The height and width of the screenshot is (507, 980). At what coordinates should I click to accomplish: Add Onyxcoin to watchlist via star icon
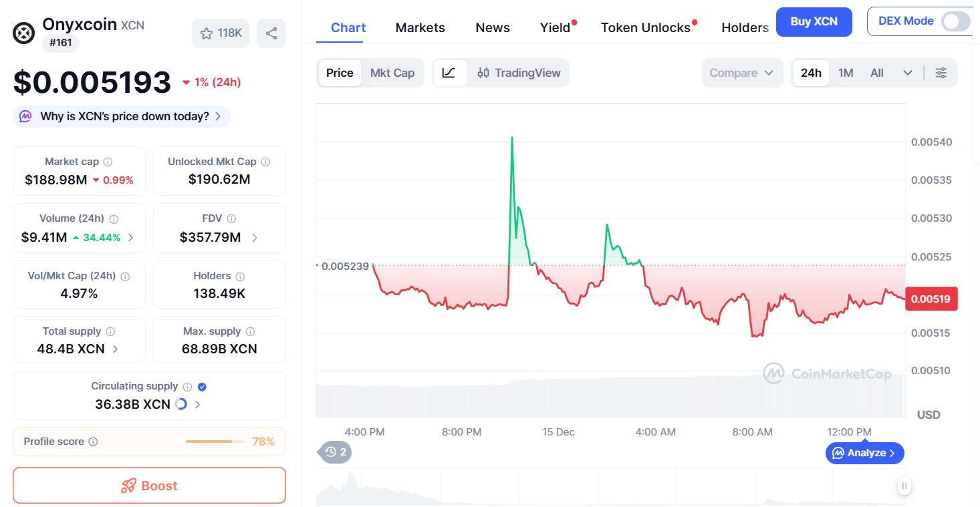coord(207,33)
